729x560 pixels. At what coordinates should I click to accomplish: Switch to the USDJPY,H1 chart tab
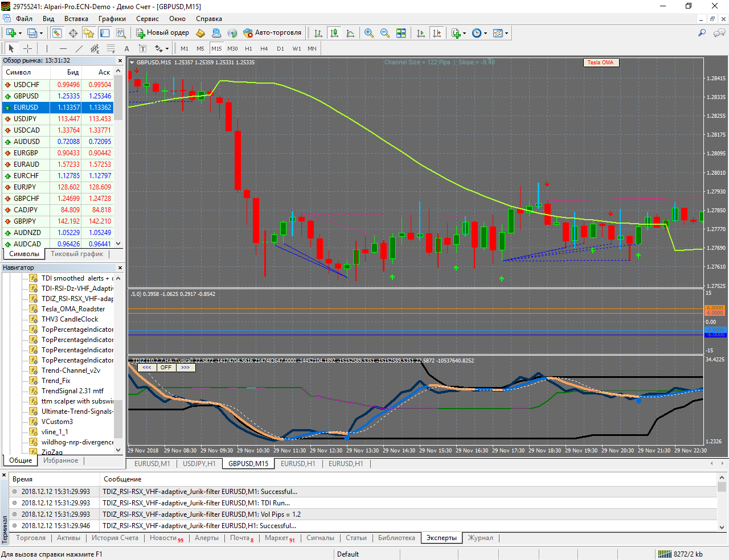point(199,464)
